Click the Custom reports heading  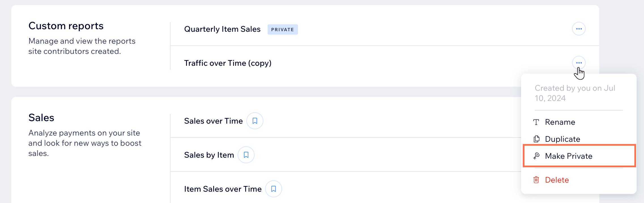click(66, 26)
